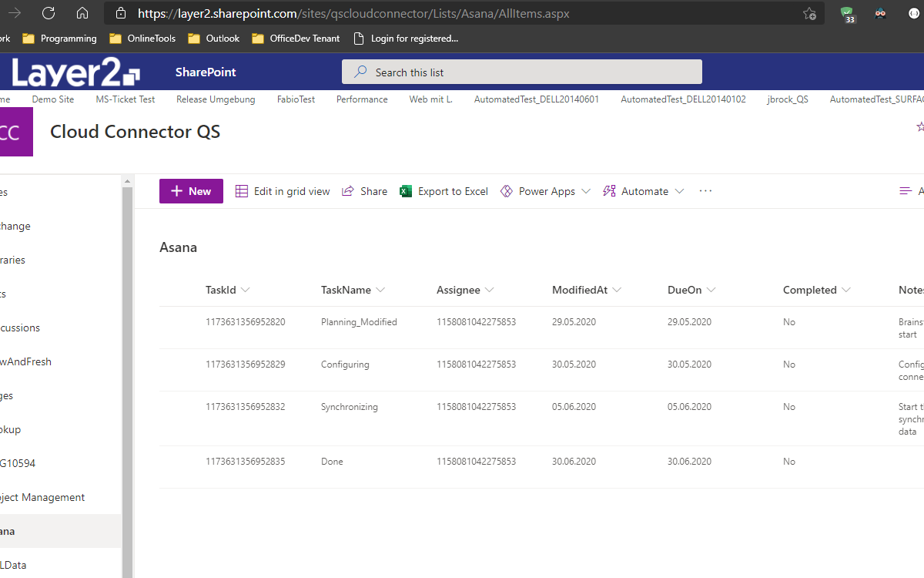
Task: Select the FabioTest navigation link
Action: click(x=296, y=99)
